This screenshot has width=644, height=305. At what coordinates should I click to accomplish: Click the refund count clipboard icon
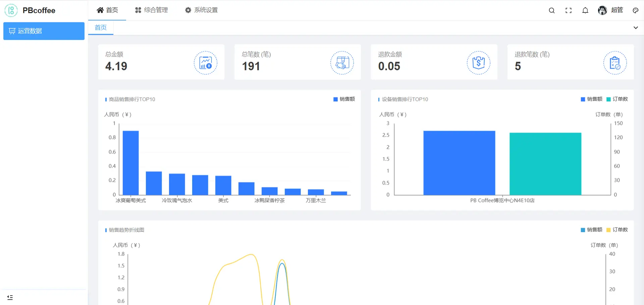point(615,63)
